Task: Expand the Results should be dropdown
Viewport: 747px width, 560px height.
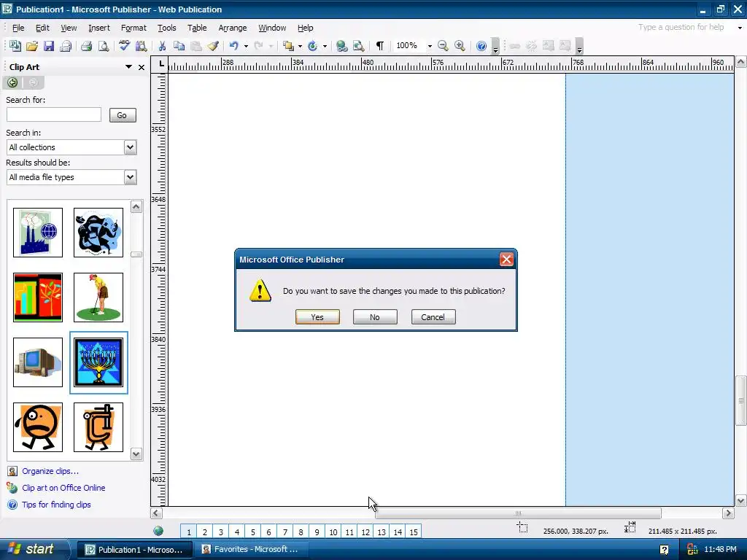Action: [130, 177]
